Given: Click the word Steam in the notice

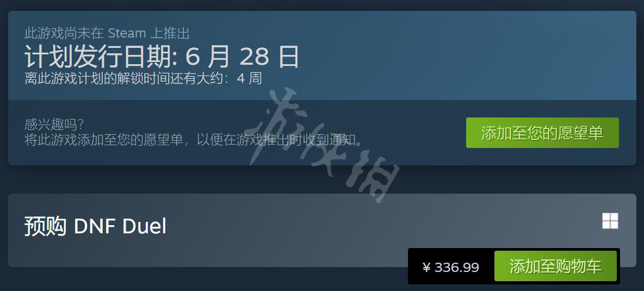Looking at the screenshot, I should tap(127, 33).
